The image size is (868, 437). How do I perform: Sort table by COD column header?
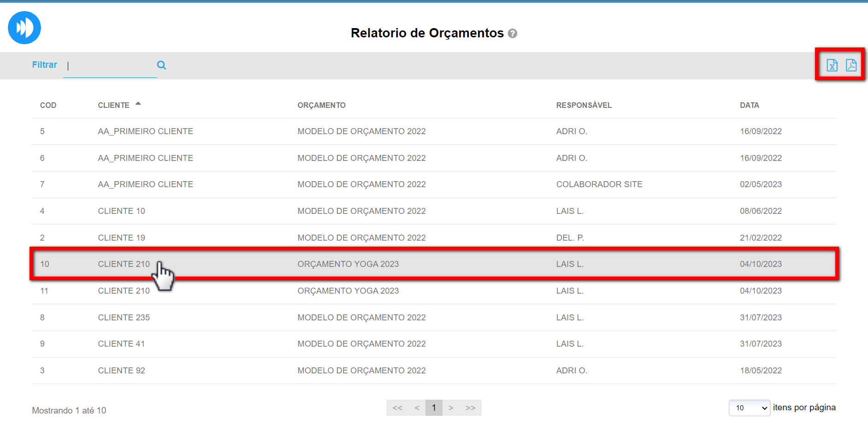pos(48,106)
